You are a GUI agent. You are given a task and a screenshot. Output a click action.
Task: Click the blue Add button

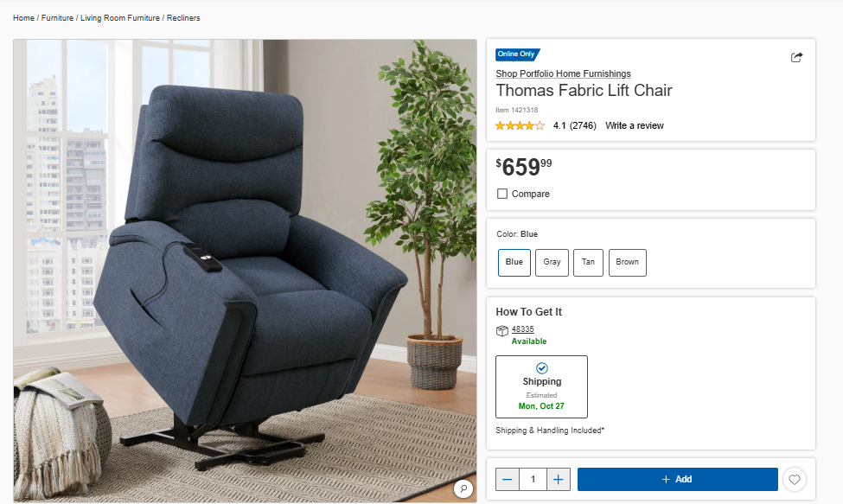coord(677,479)
